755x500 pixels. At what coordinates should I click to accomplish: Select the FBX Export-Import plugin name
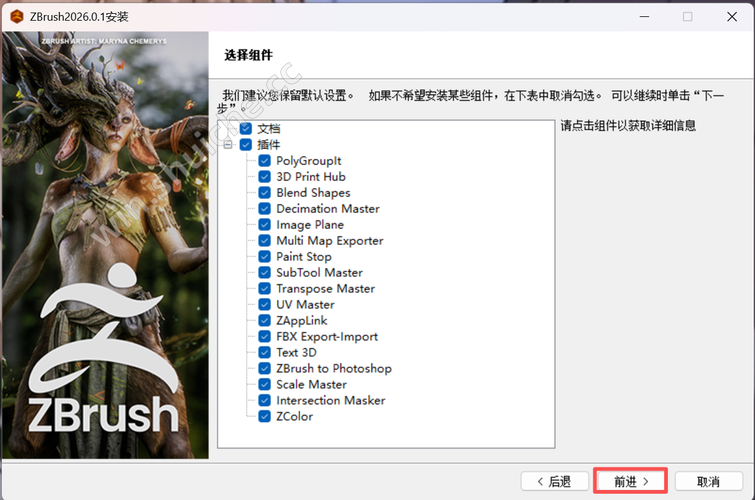(327, 337)
